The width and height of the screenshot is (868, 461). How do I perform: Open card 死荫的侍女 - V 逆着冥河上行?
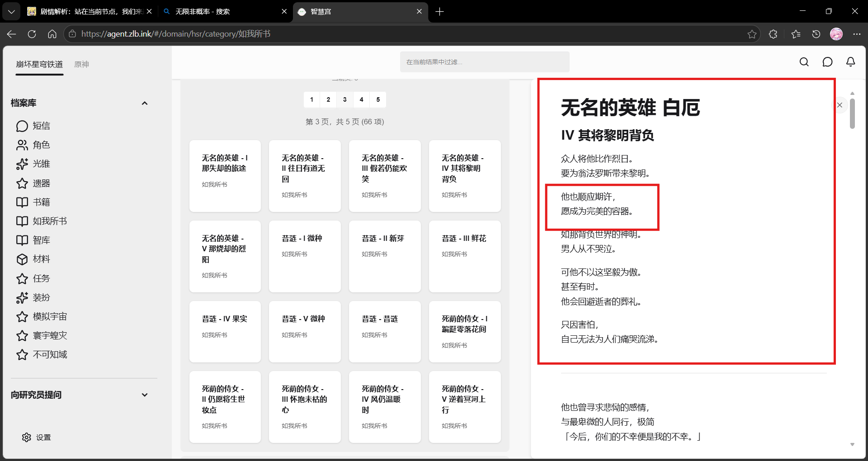[465, 407]
